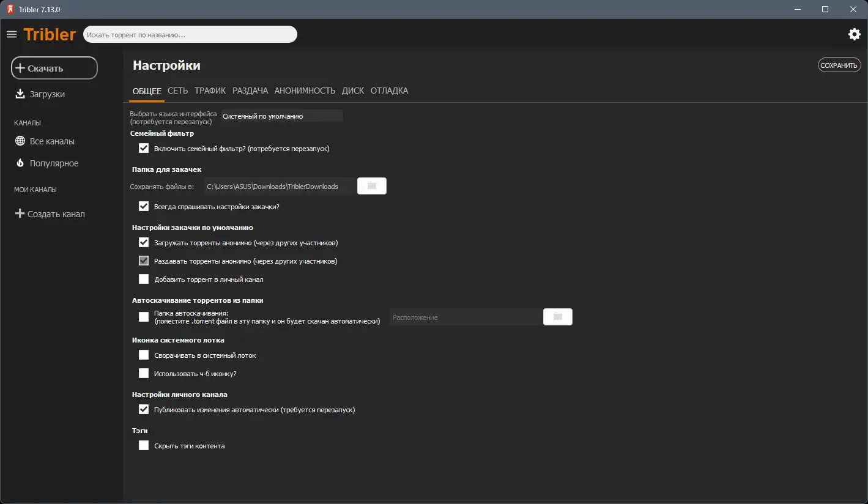The image size is (868, 504).
Task: Open Загрузки downloads page
Action: 40,94
